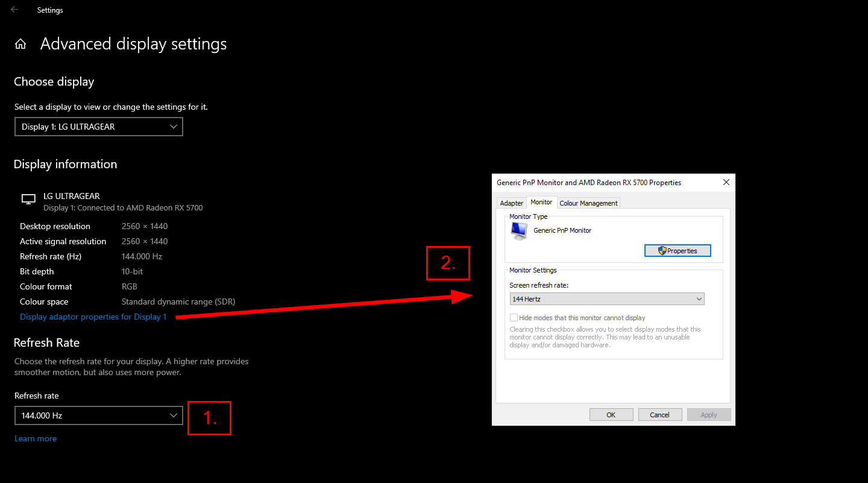Click the Advanced display settings heading
The width and height of the screenshot is (868, 483).
pos(134,44)
